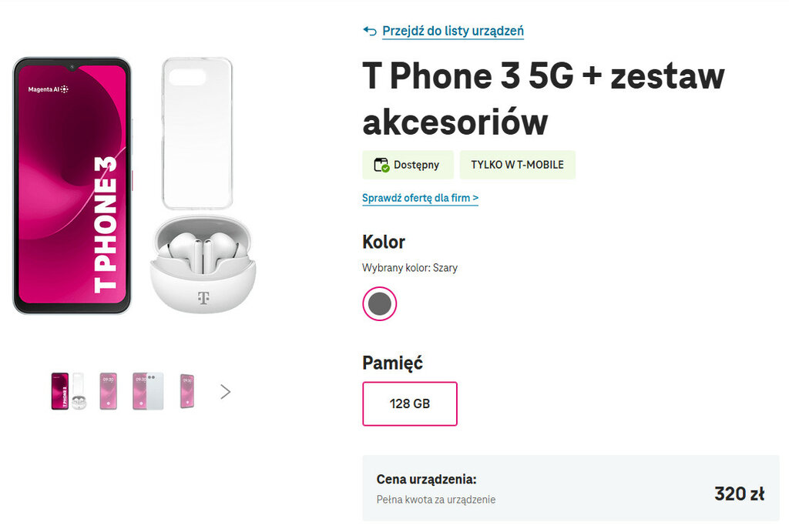This screenshot has height=532, width=789.
Task: Click the Magenta AI logo on the phone screen
Action: pos(49,89)
